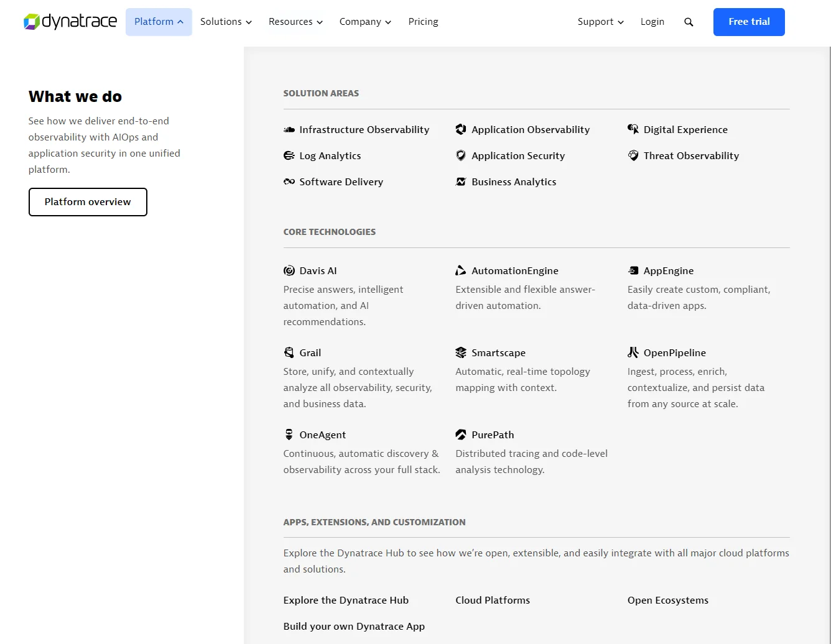Image resolution: width=831 pixels, height=644 pixels.
Task: Open Digital Experience link
Action: [x=685, y=129]
